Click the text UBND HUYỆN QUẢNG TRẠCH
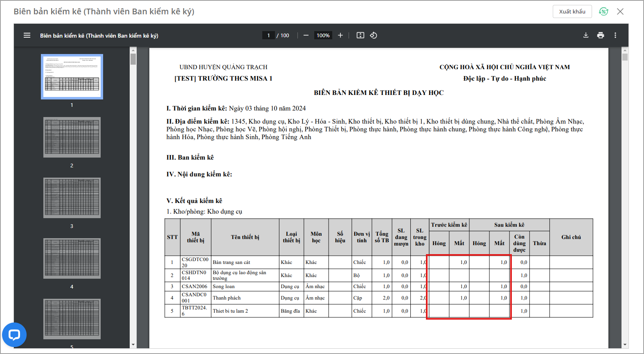The width and height of the screenshot is (644, 354). click(223, 67)
